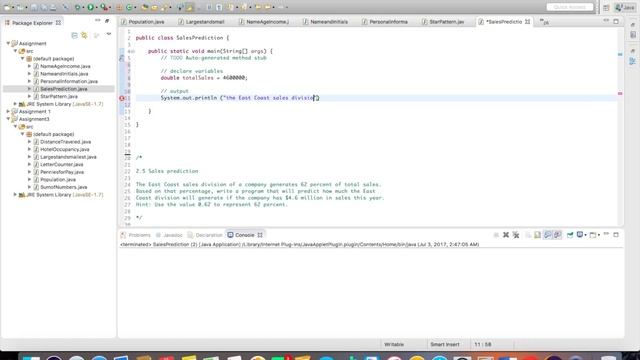Click the New Java Package icon in the toolbar
The height and width of the screenshot is (360, 640).
[x=119, y=7]
